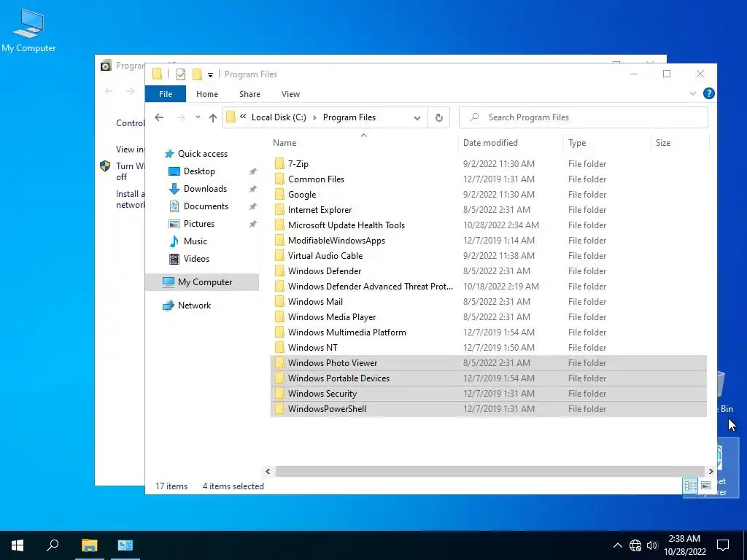This screenshot has width=747, height=560.
Task: Switch to Large icons view layout icon
Action: coord(706,486)
